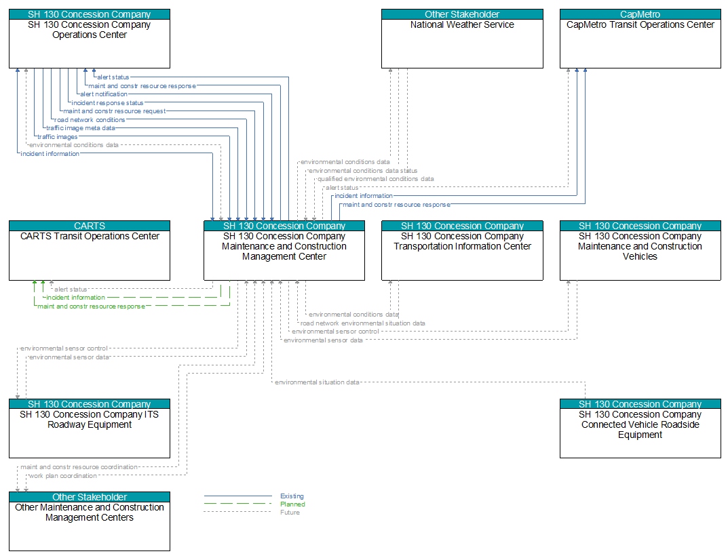This screenshot has width=728, height=560.
Task: Click the 'maint and constr resource coordination' label
Action: 79,467
